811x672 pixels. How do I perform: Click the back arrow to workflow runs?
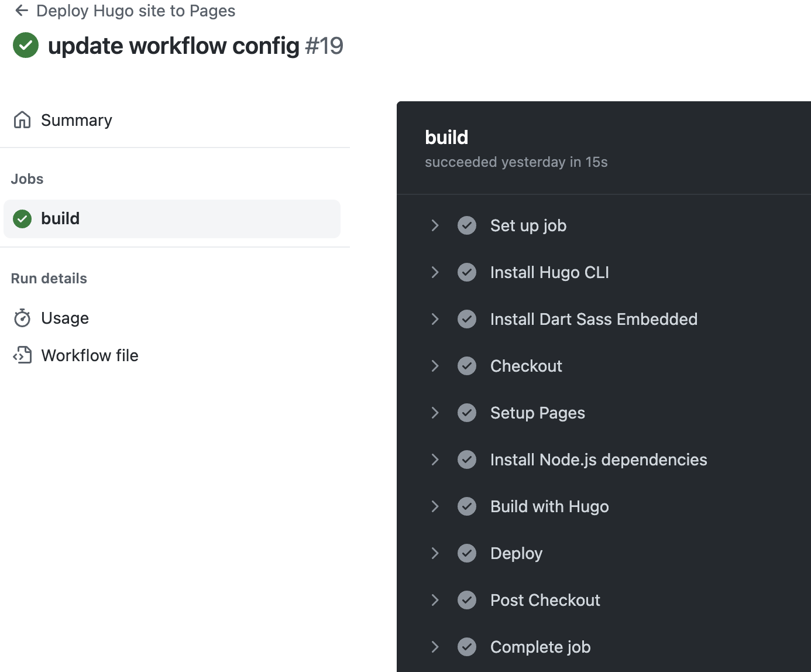pyautogui.click(x=22, y=11)
